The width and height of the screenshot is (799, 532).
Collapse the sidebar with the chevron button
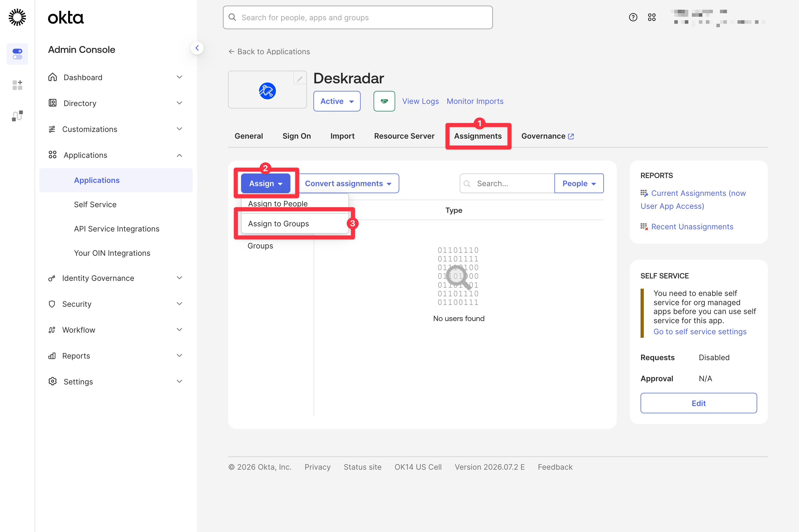coord(197,48)
